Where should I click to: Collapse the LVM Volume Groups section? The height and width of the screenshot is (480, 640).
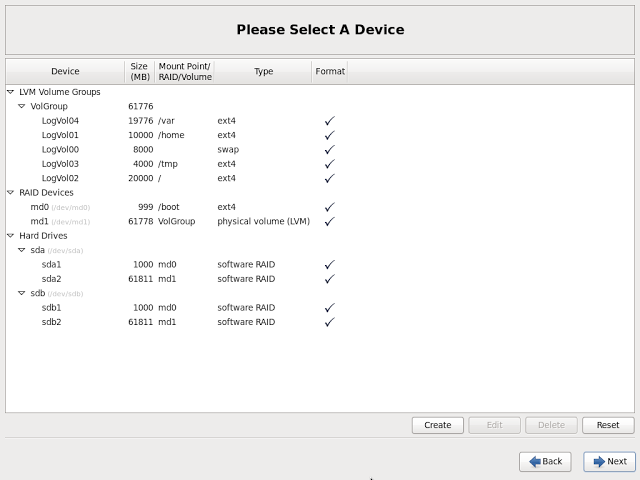point(11,91)
